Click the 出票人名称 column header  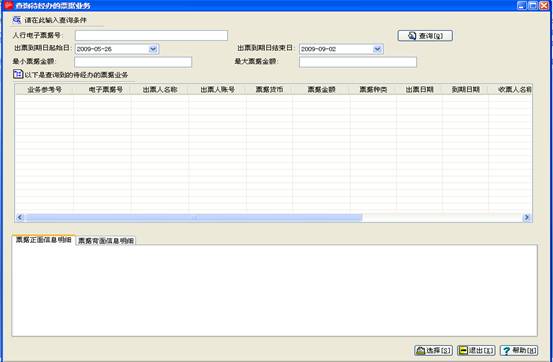160,90
